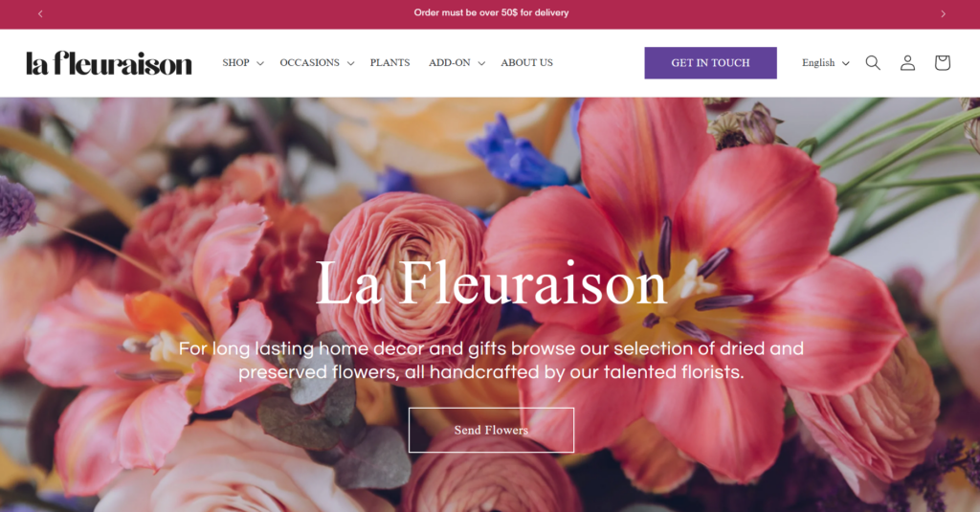The image size is (980, 512).
Task: Click the delivery order announcement text
Action: (491, 12)
